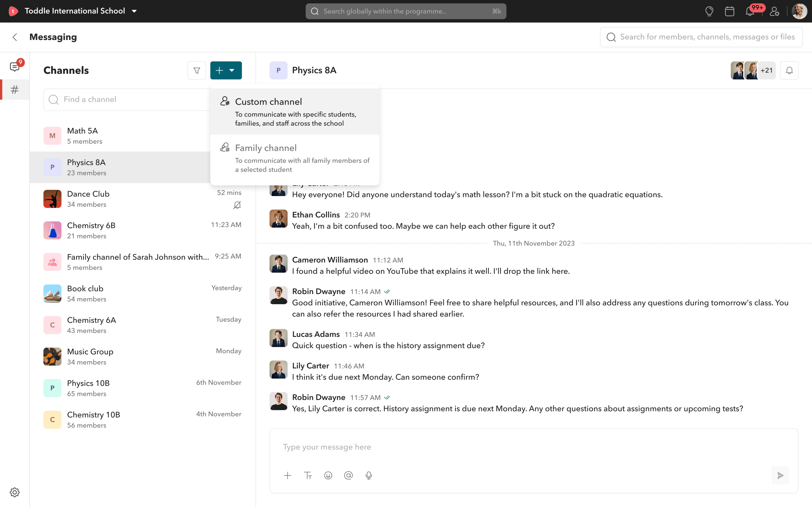The width and height of the screenshot is (812, 507).
Task: Click the channel filter funnel icon
Action: [x=197, y=71]
